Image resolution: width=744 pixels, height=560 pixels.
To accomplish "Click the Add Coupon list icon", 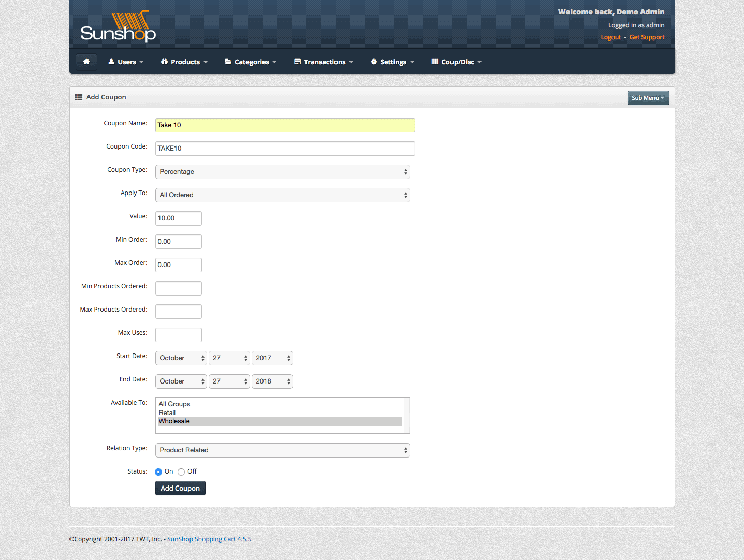I will (79, 97).
